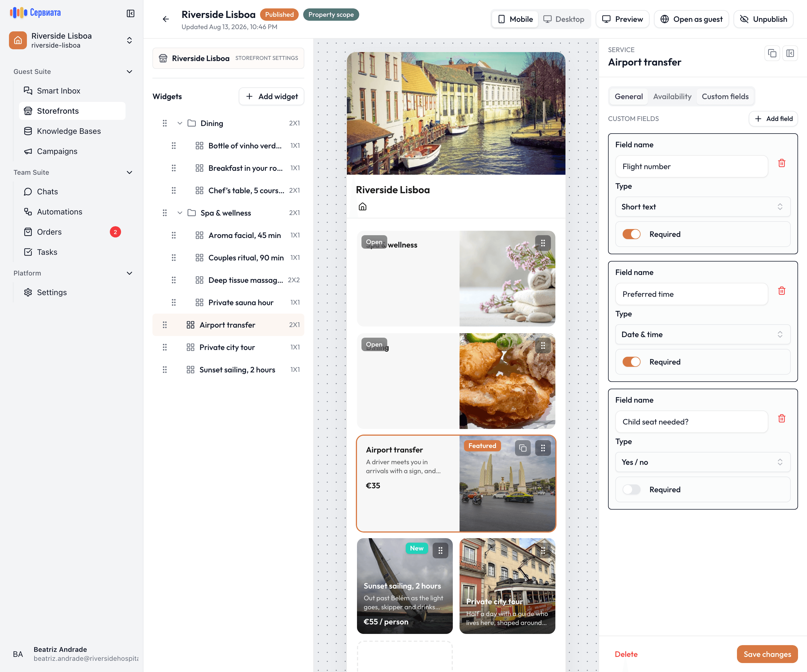This screenshot has width=807, height=672.
Task: Switch to the Availability tab
Action: point(672,96)
